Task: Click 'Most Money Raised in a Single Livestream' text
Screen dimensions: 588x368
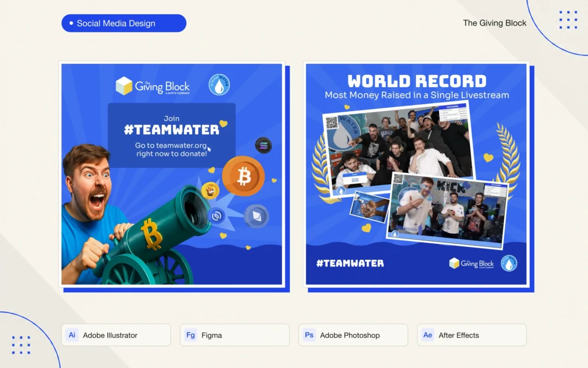Action: [x=416, y=95]
